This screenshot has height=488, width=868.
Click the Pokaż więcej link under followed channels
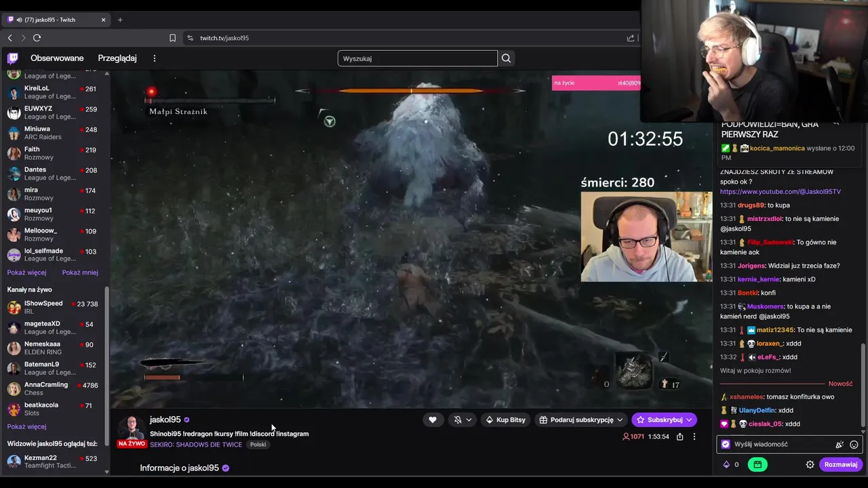click(x=26, y=272)
